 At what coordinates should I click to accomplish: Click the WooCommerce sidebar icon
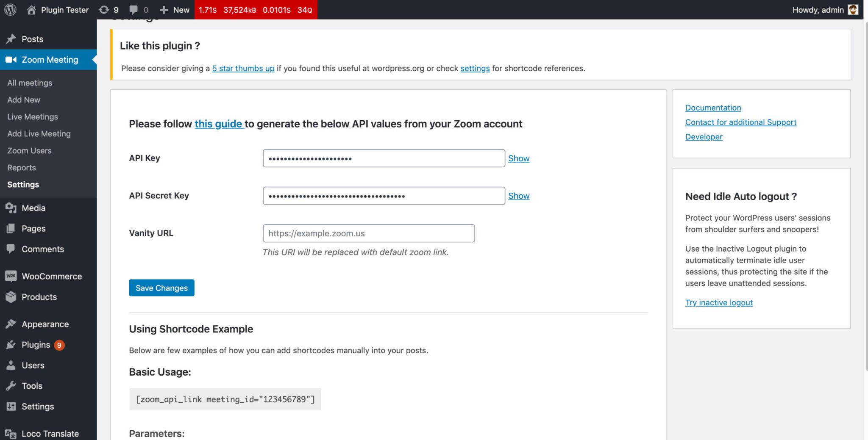(11, 276)
